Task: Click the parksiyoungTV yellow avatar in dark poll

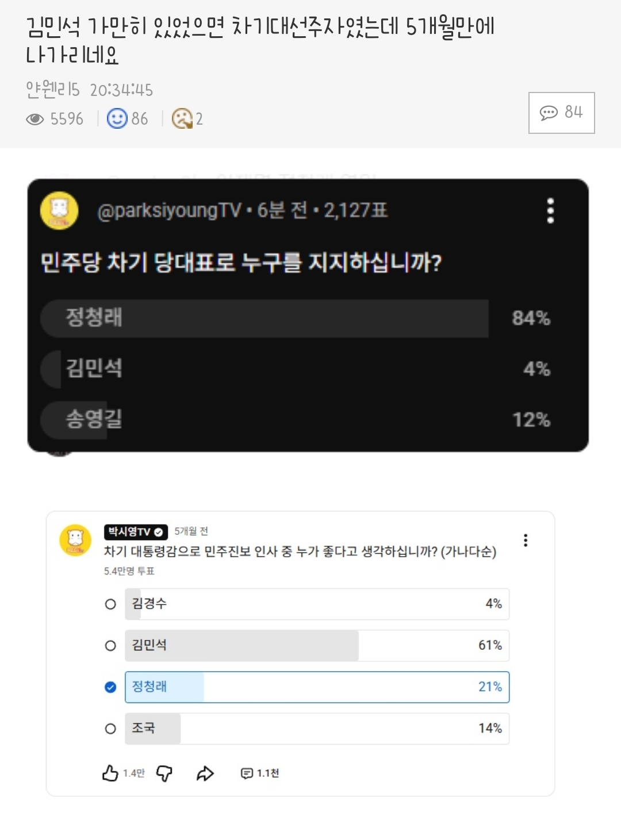Action: (59, 210)
